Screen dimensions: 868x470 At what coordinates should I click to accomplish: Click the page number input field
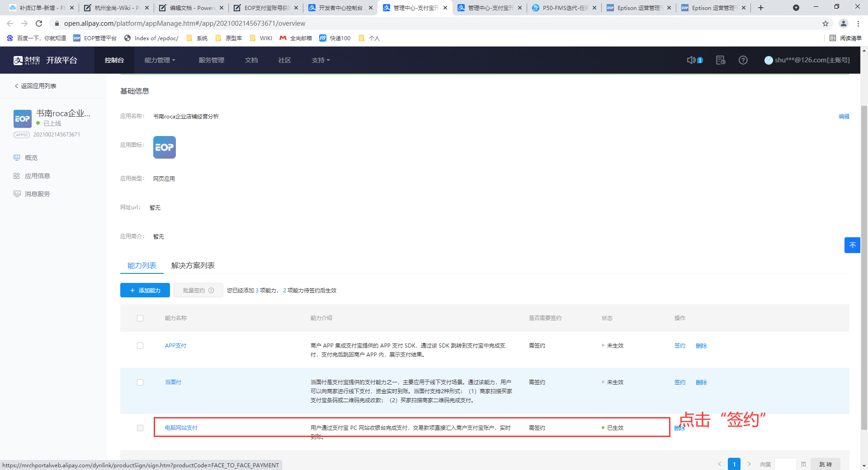(785, 464)
